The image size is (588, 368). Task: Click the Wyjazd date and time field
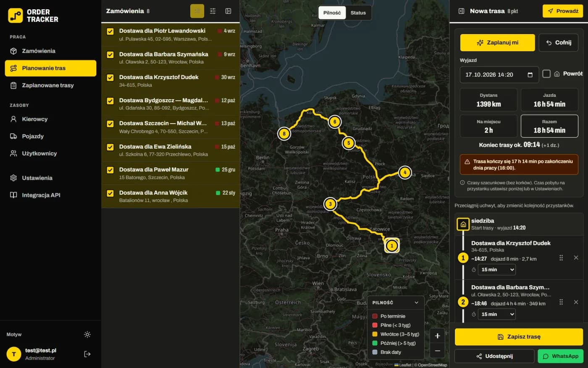pyautogui.click(x=499, y=75)
